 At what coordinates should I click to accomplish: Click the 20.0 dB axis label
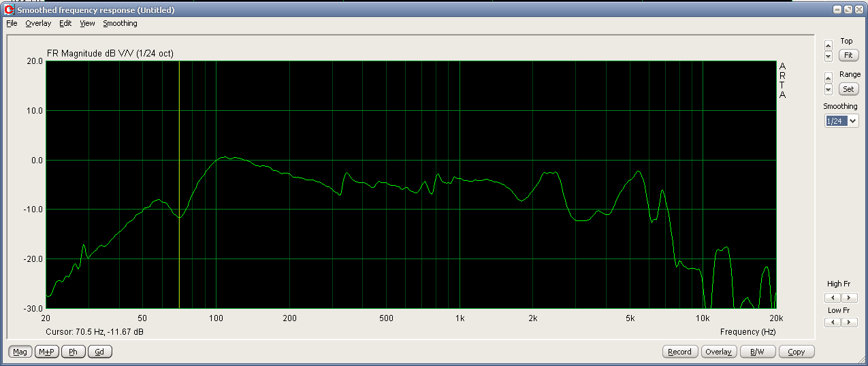(35, 61)
